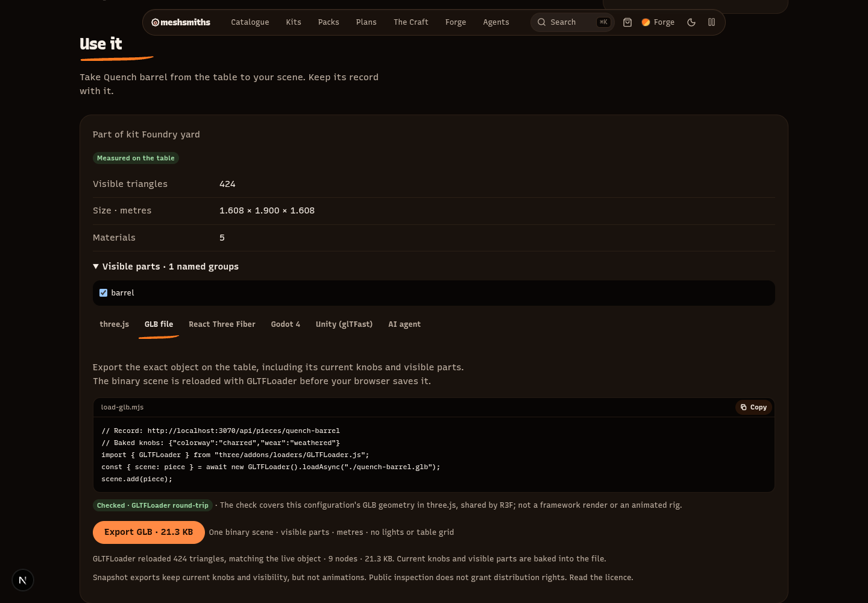The height and width of the screenshot is (603, 868).
Task: Click Part of kit Foundry yard text
Action: (146, 134)
